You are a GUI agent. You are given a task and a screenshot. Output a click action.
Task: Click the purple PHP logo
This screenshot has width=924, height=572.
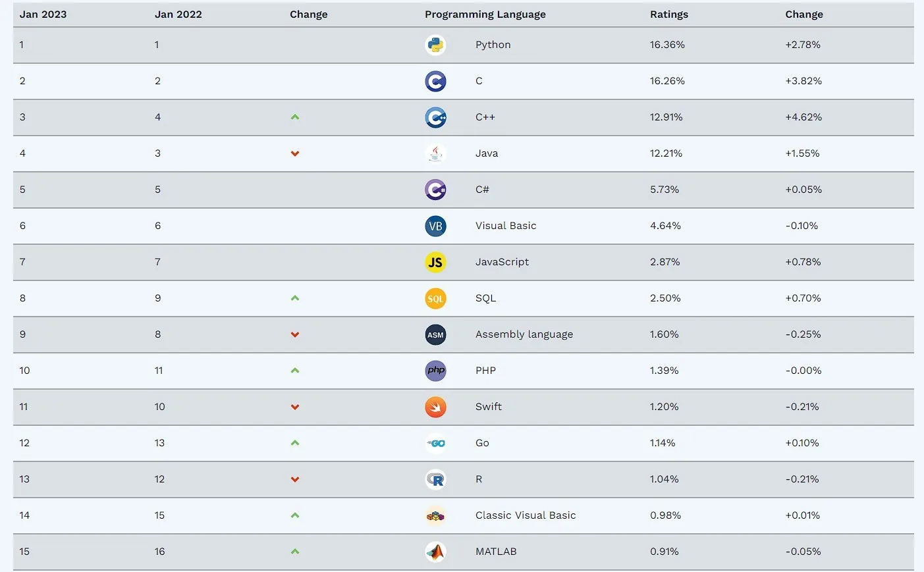(435, 371)
